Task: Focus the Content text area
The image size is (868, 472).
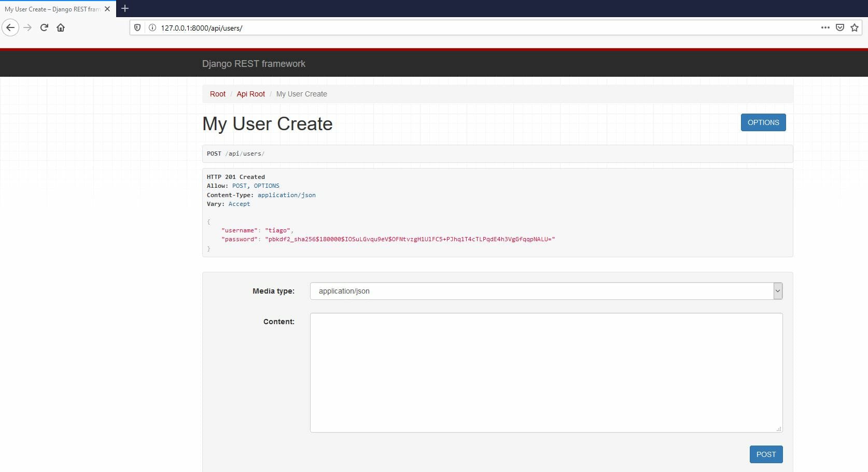Action: (x=546, y=372)
